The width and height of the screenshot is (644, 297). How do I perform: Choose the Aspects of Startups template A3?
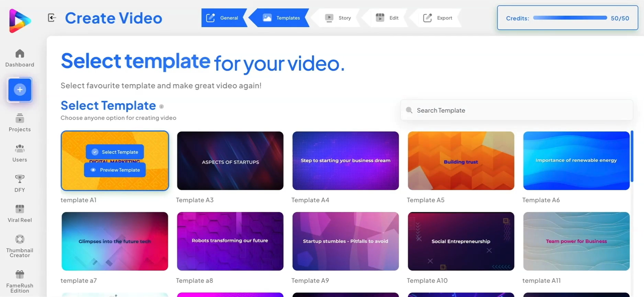[230, 161]
